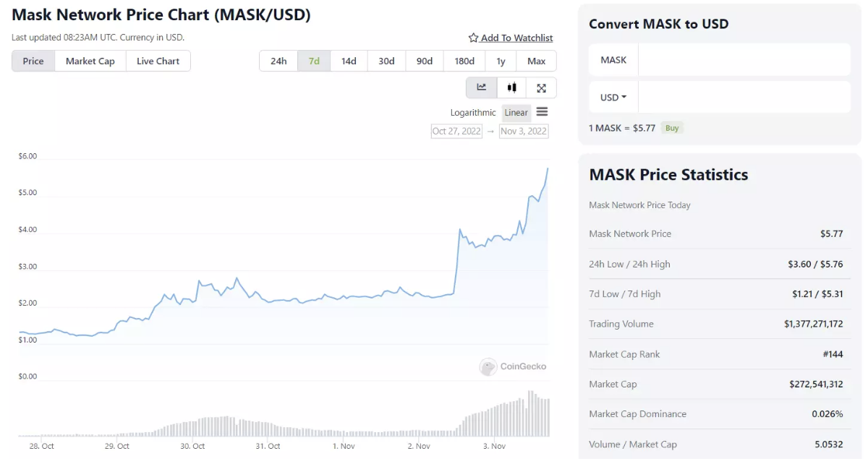Toggle Logarithmic scale
Image resolution: width=868 pixels, height=464 pixels.
[473, 113]
